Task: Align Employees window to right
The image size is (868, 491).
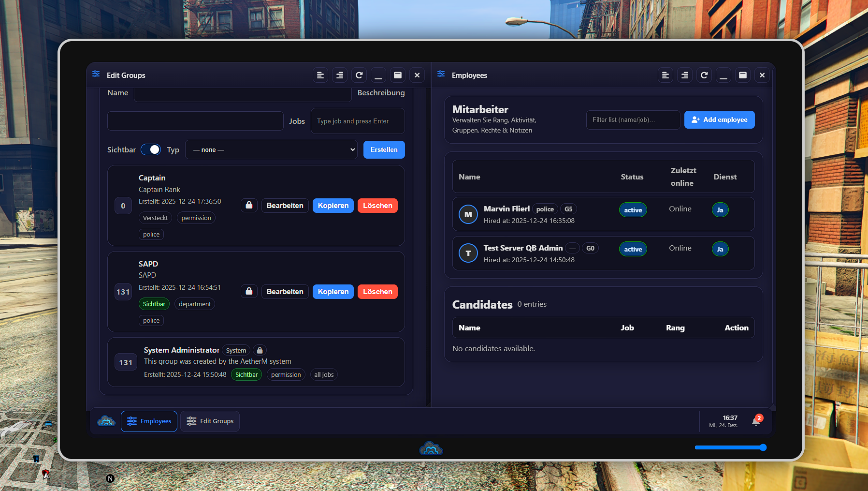Action: (x=685, y=75)
